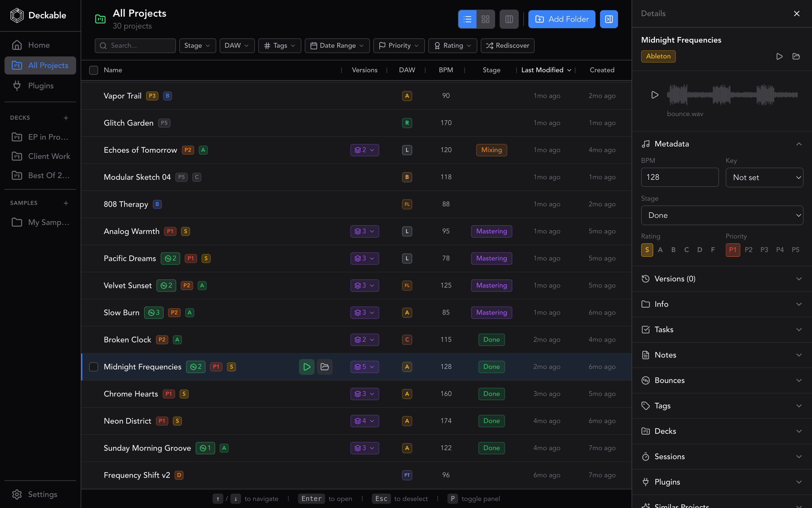
Task: Open Plugins in sidebar
Action: (40, 86)
